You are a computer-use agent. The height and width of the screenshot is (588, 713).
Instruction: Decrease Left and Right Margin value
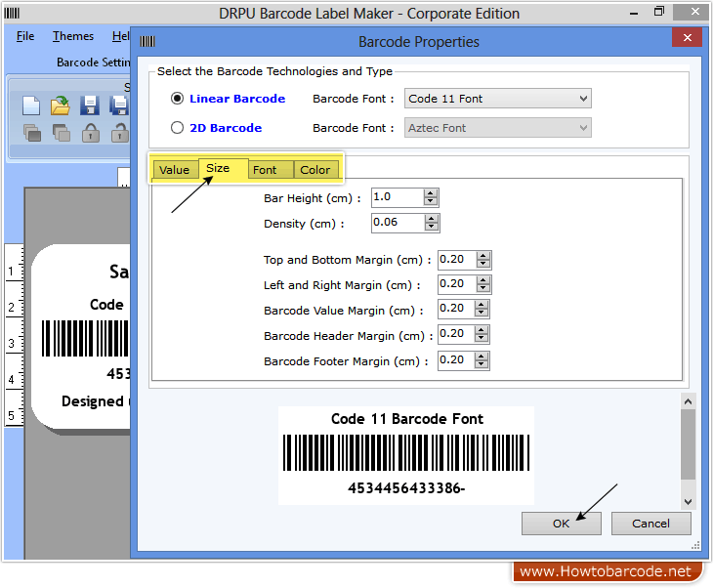483,288
